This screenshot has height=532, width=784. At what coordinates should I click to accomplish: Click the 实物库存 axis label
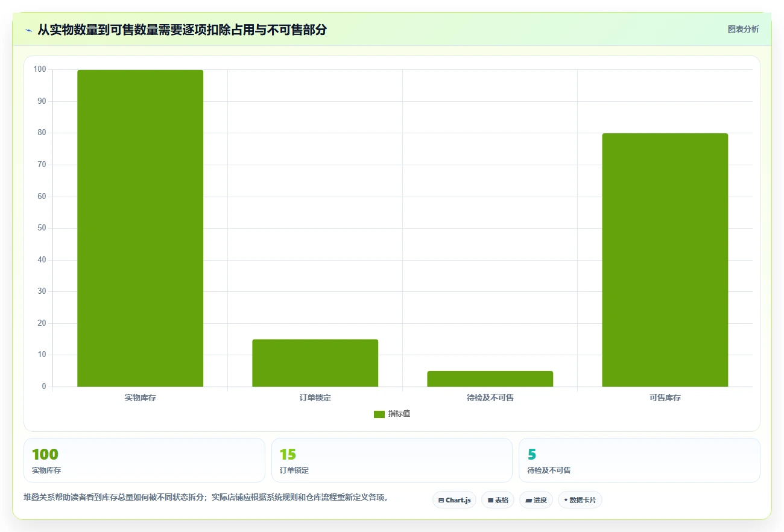point(140,398)
